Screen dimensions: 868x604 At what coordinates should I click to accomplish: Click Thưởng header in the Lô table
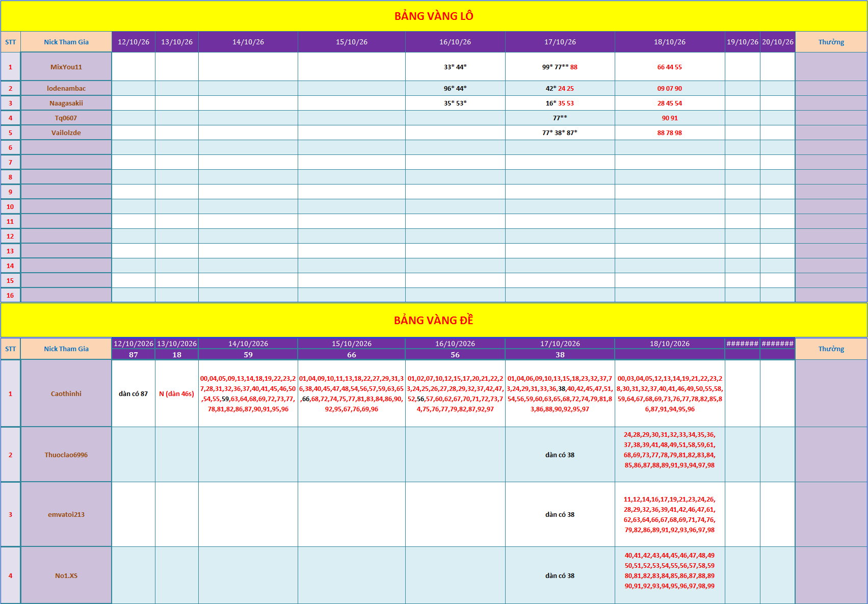(831, 42)
